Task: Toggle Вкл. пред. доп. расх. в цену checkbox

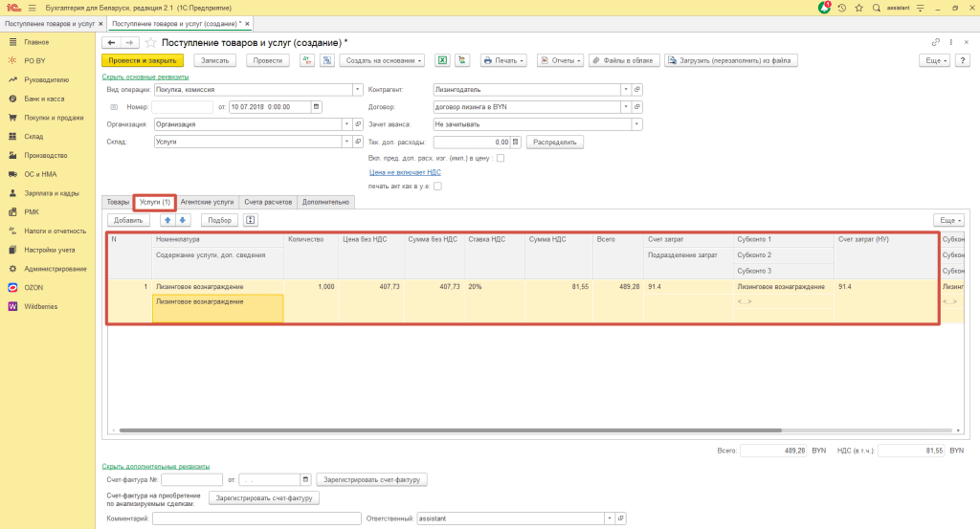Action: pos(501,158)
